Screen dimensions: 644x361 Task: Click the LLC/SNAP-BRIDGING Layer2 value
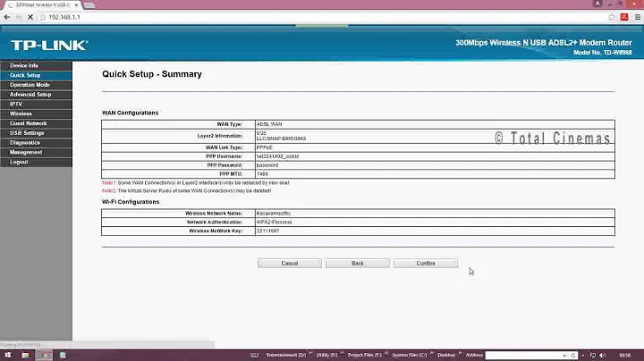pos(282,139)
